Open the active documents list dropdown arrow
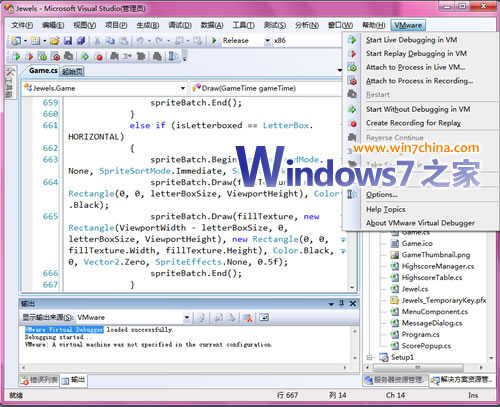This screenshot has height=407, width=500. coord(339,70)
